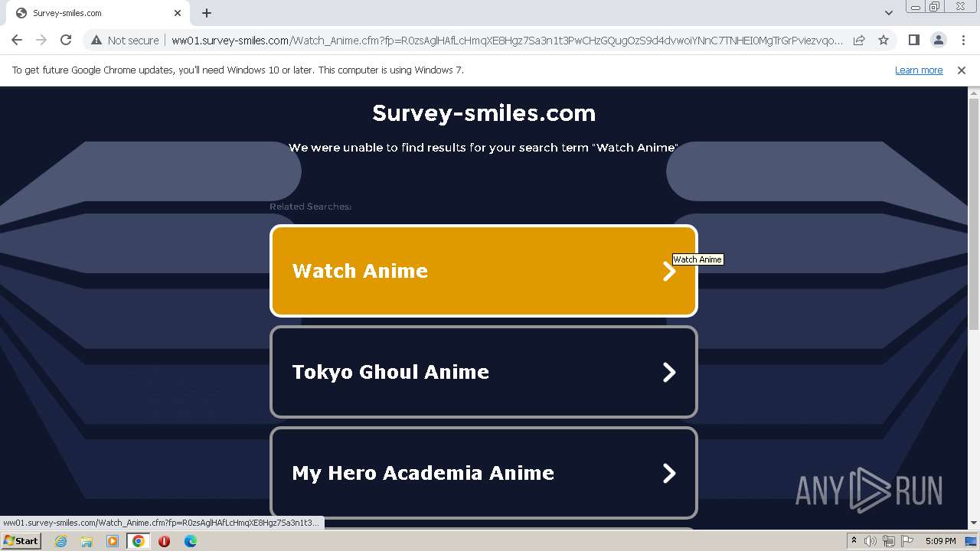This screenshot has width=980, height=551.
Task: Open the Tokyo Ghoul Anime search
Action: click(484, 372)
